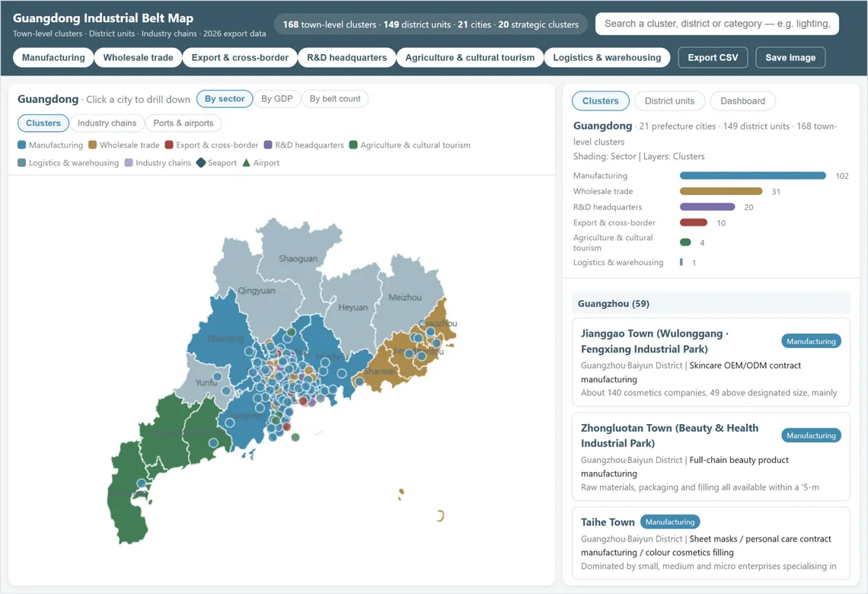Click the Airport triangle legend icon
The height and width of the screenshot is (594, 868).
click(247, 163)
